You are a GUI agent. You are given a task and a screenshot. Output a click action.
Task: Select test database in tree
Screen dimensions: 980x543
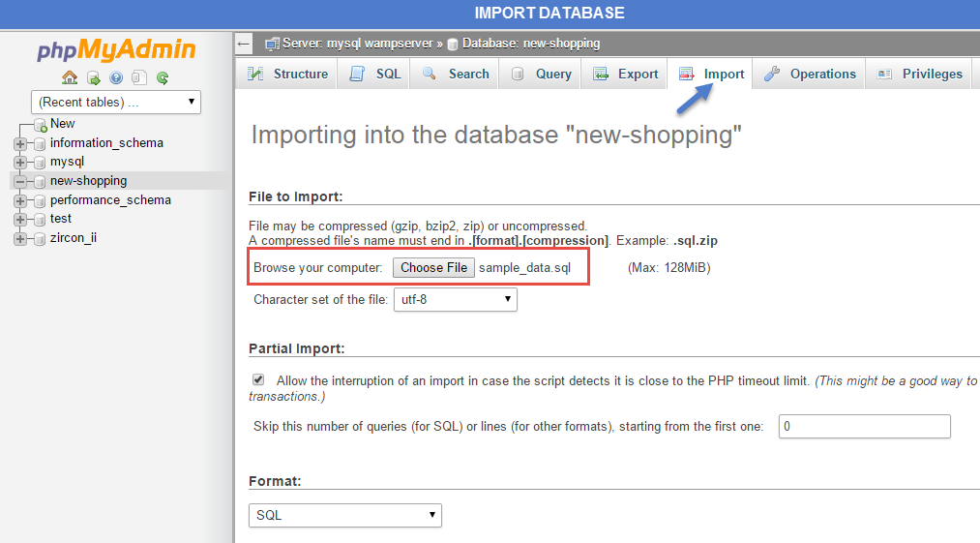[x=61, y=219]
